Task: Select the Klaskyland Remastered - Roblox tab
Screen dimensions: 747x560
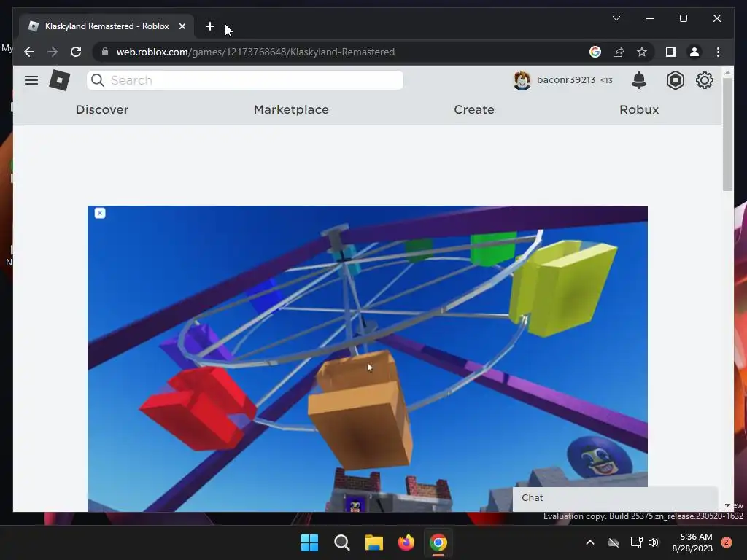Action: 107,26
